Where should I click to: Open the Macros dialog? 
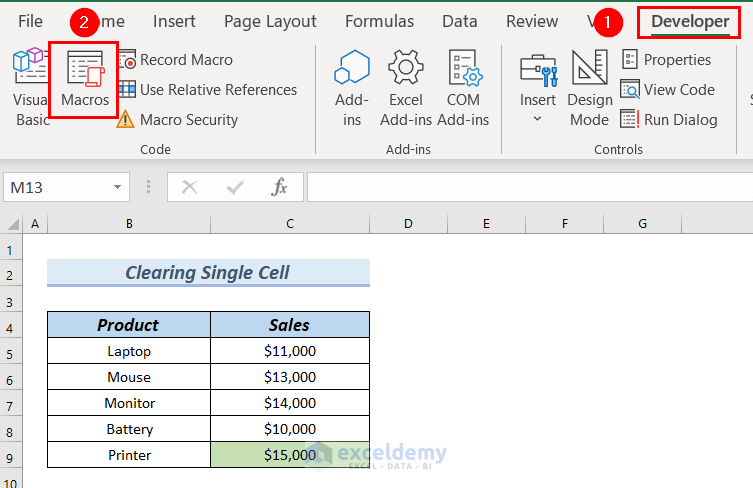coord(84,79)
